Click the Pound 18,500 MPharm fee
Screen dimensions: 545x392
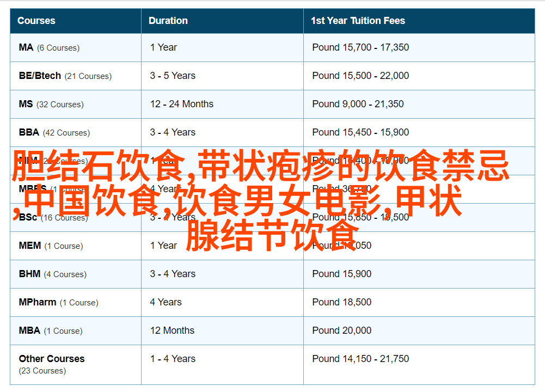342,302
